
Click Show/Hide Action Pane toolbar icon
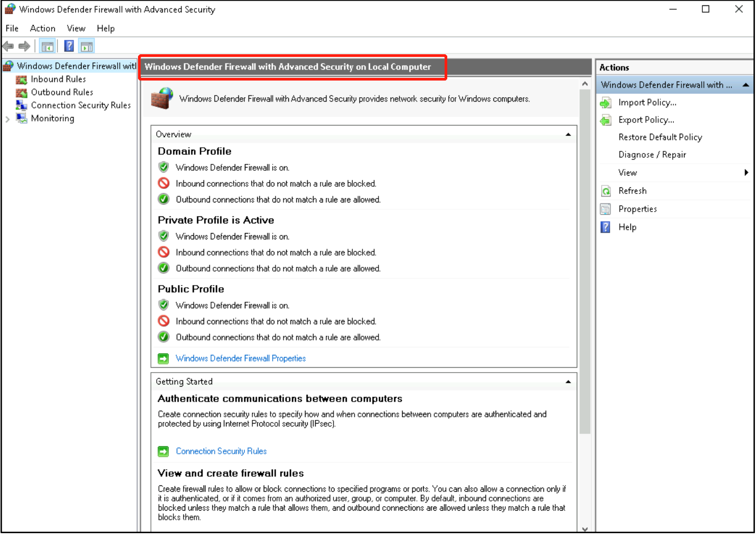(86, 47)
